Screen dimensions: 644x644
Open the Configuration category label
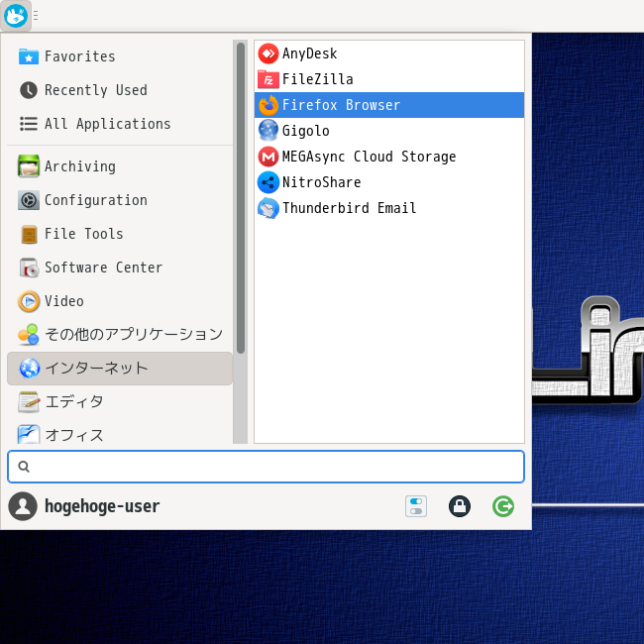click(96, 200)
